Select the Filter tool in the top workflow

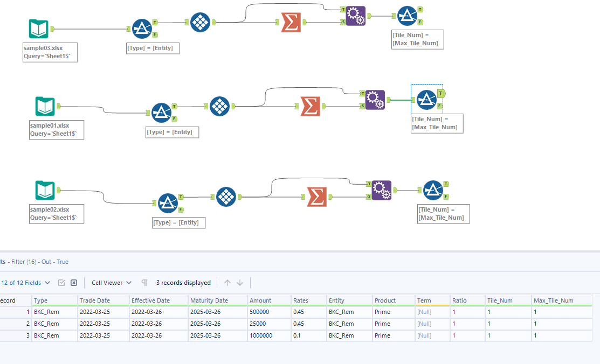tap(142, 28)
